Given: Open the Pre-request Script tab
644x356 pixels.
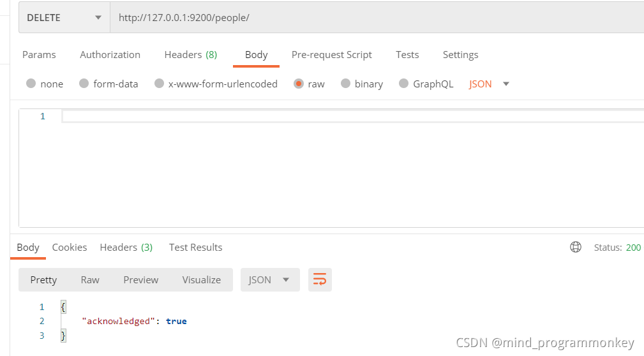Looking at the screenshot, I should coord(331,55).
